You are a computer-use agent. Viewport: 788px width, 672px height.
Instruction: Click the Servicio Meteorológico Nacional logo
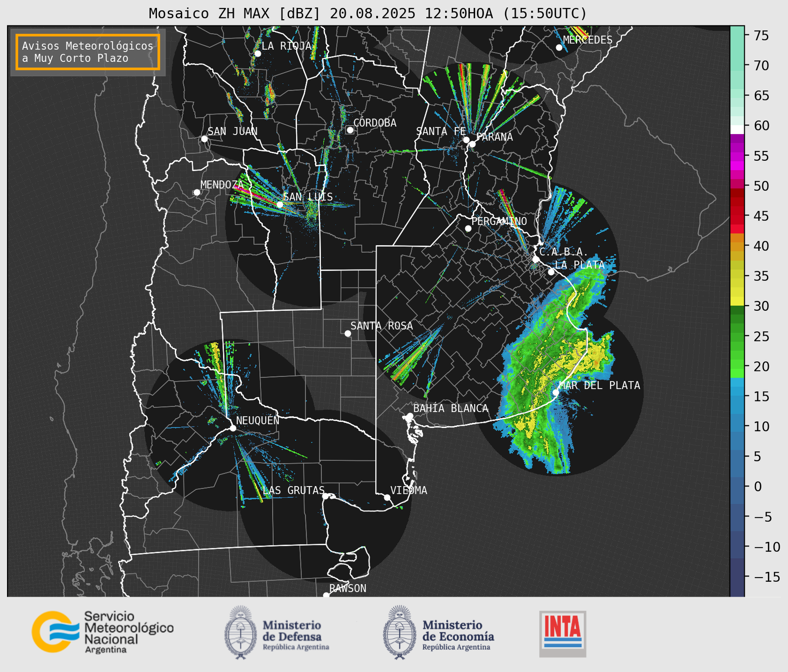tap(102, 632)
